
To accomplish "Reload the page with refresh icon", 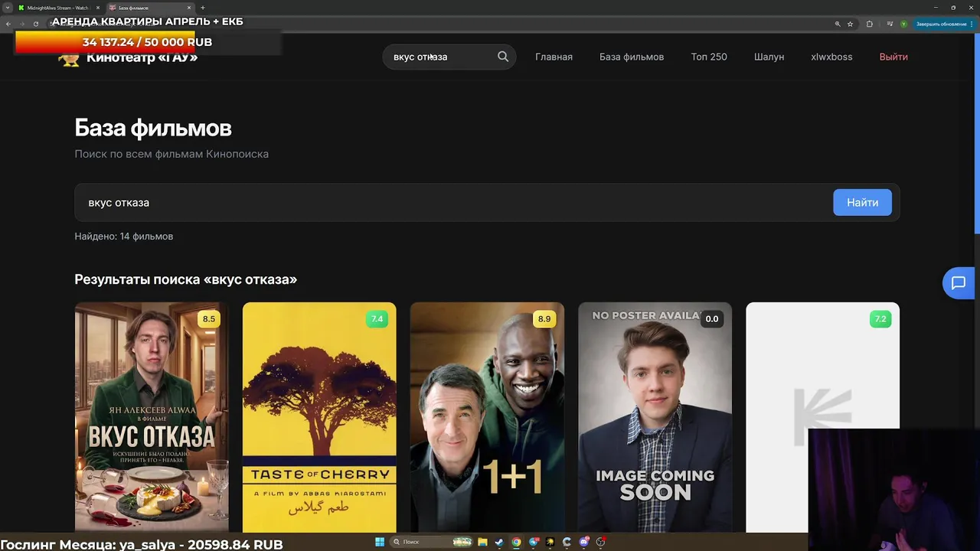I will pyautogui.click(x=35, y=24).
